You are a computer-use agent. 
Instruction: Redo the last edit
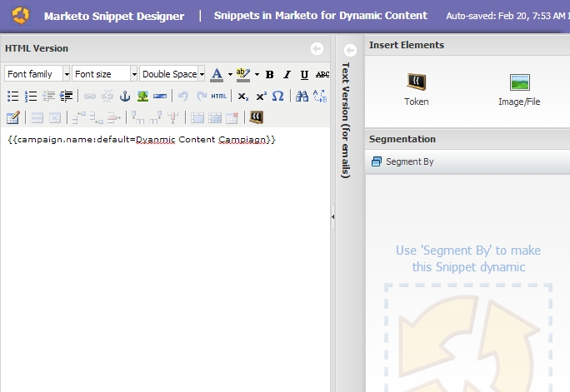(201, 97)
